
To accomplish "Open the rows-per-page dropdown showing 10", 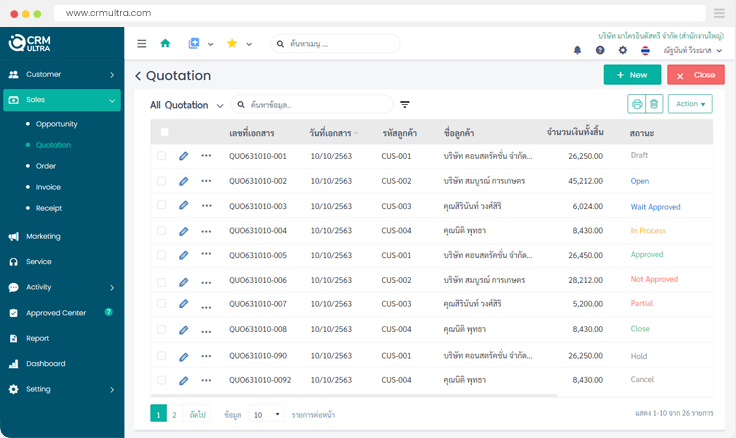I will click(266, 415).
